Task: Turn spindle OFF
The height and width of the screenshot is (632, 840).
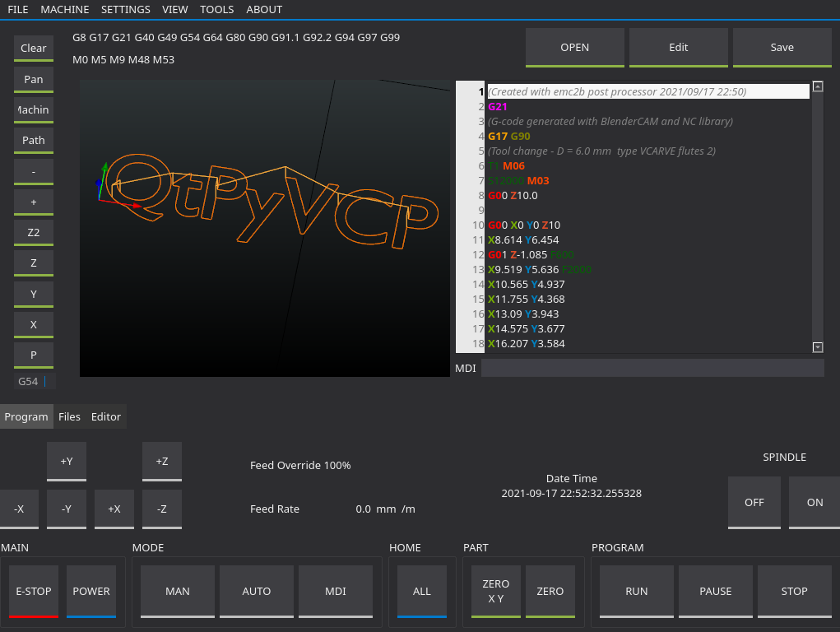Action: click(x=754, y=503)
